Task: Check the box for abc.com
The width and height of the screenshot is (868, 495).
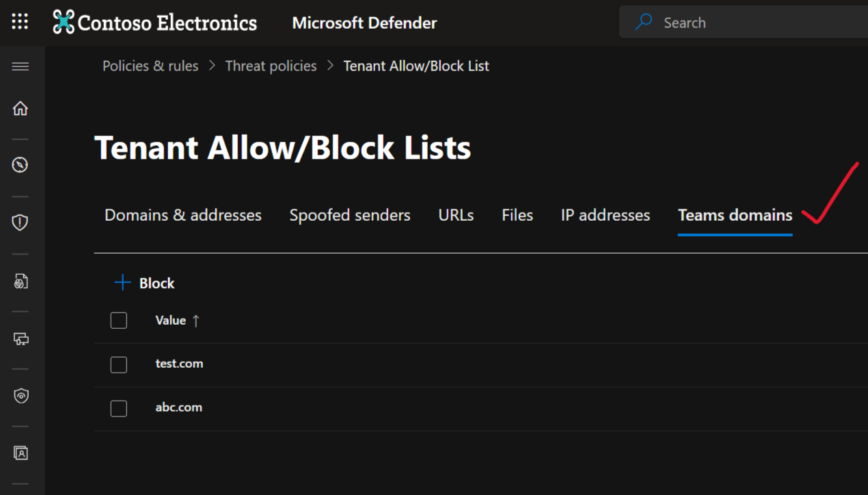Action: (x=119, y=408)
